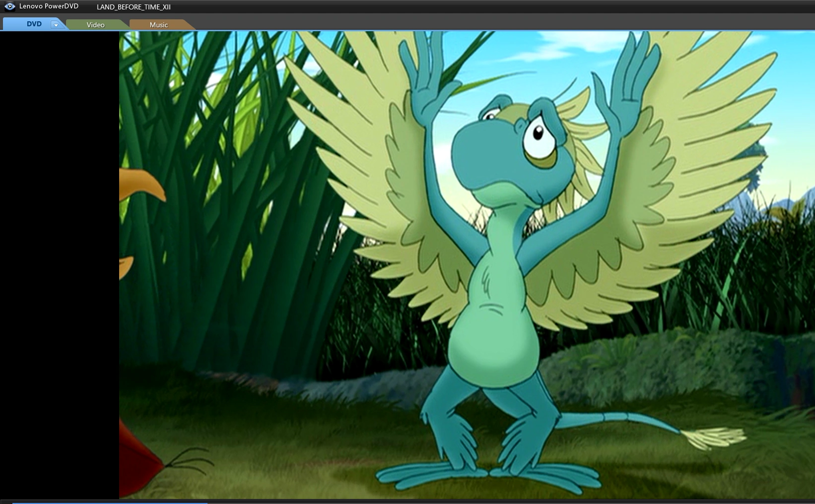The height and width of the screenshot is (504, 815).
Task: Click the PowerDVD eye logo icon
Action: coord(9,6)
